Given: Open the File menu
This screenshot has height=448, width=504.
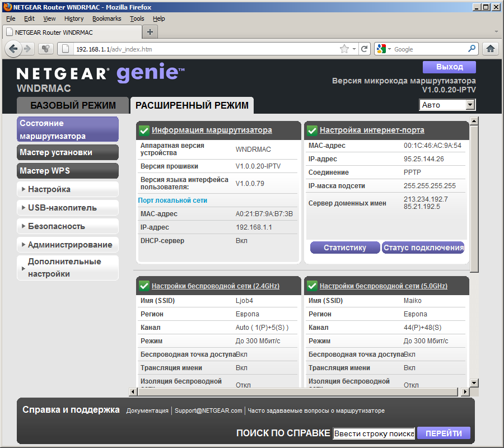Looking at the screenshot, I should [x=11, y=18].
